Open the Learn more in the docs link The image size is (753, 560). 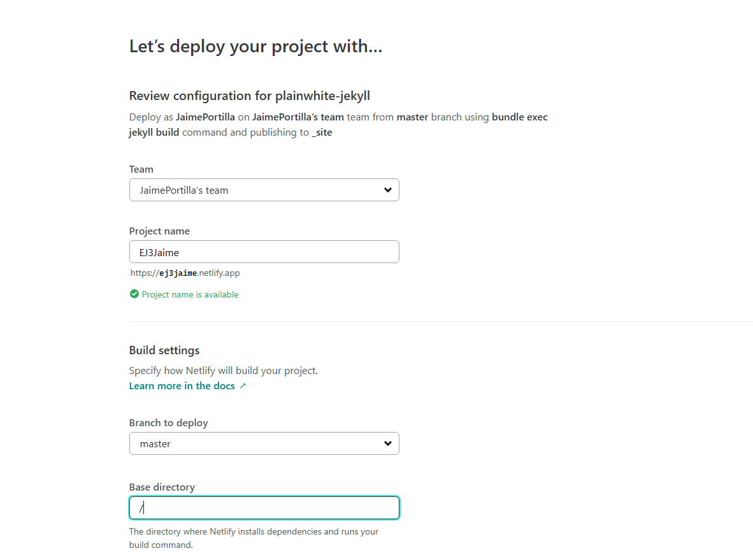point(182,386)
